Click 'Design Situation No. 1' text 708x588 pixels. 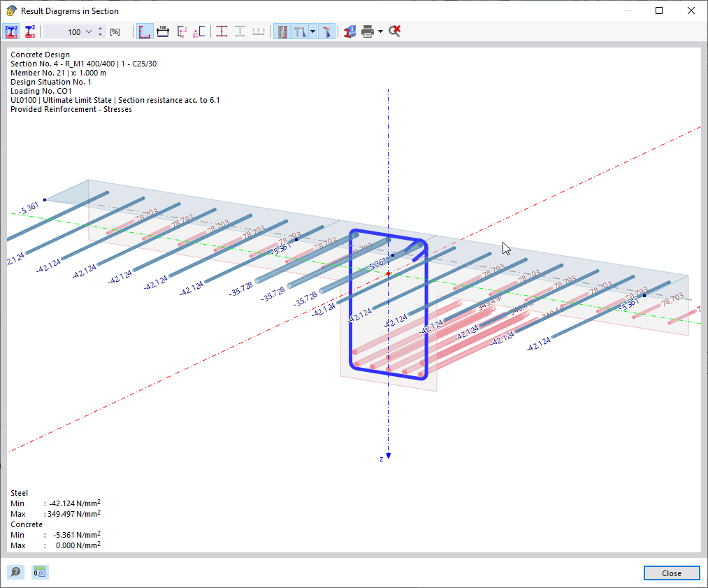[x=50, y=82]
